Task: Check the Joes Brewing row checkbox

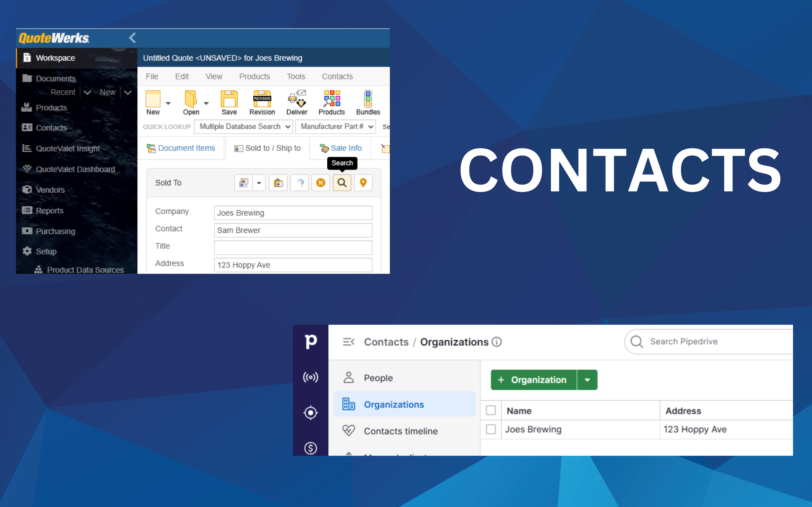Action: 491,429
